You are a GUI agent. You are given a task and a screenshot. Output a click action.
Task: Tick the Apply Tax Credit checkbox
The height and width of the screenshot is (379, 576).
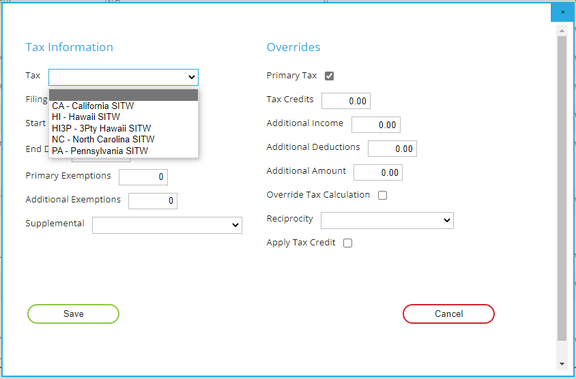(x=348, y=243)
